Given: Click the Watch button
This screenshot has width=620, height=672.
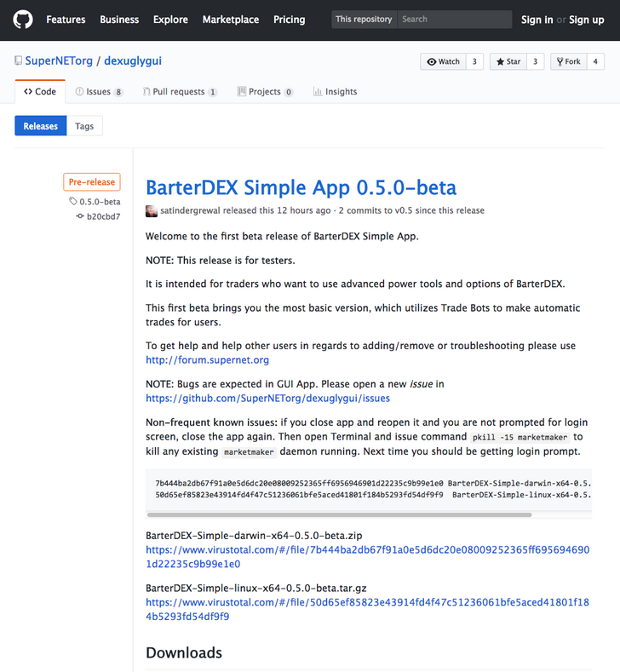Looking at the screenshot, I should 443,61.
